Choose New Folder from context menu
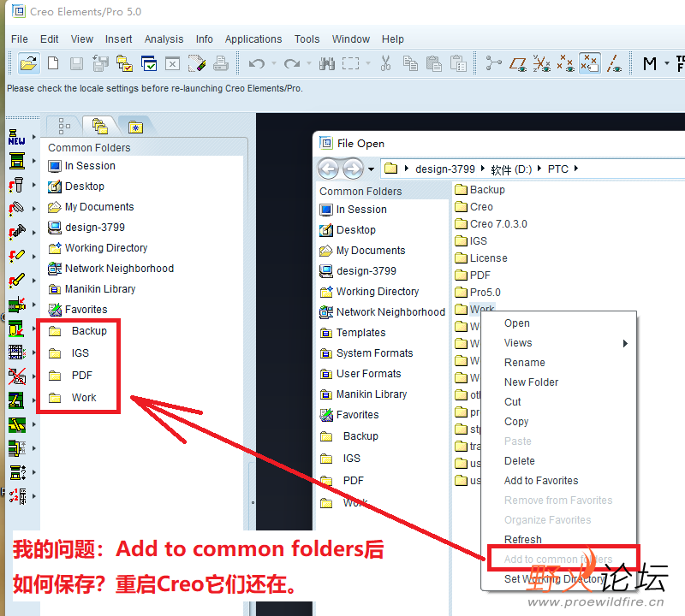The height and width of the screenshot is (616, 685). (531, 382)
